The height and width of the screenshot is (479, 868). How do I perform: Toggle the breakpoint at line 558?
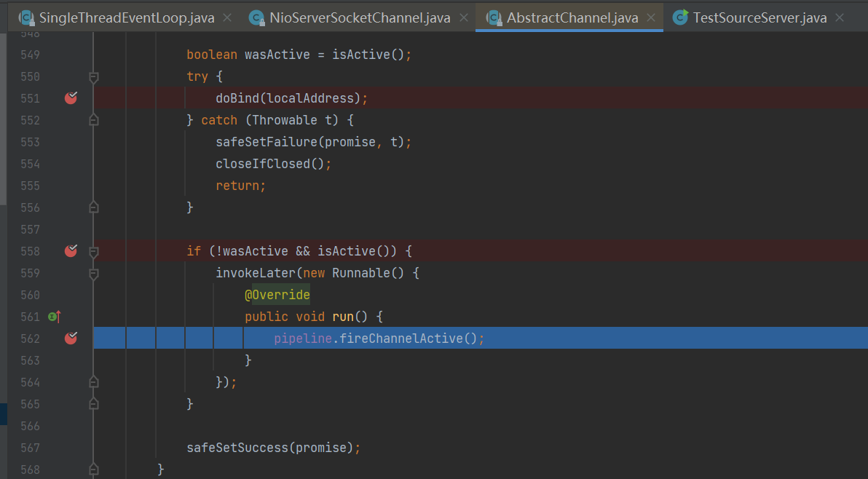[x=71, y=251]
